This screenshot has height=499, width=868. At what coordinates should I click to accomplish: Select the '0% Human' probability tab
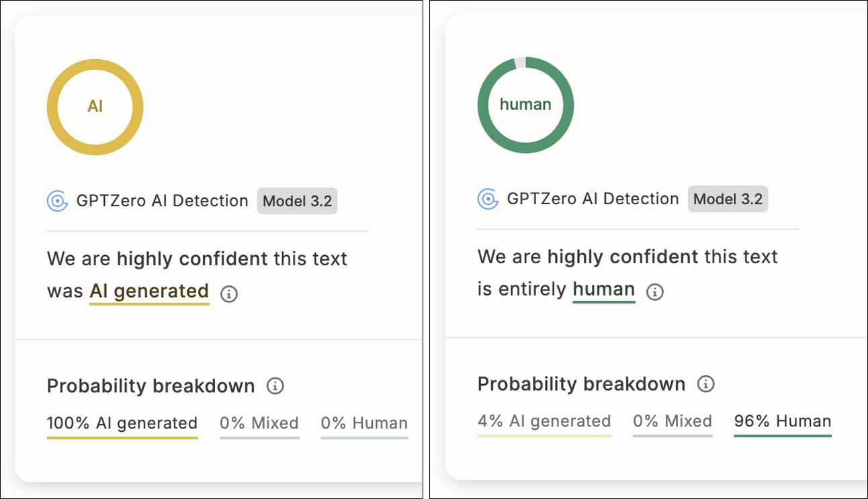(364, 426)
